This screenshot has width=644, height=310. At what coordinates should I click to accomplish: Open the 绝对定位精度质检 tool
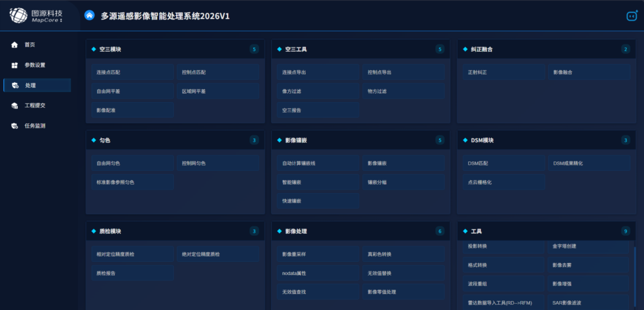218,254
